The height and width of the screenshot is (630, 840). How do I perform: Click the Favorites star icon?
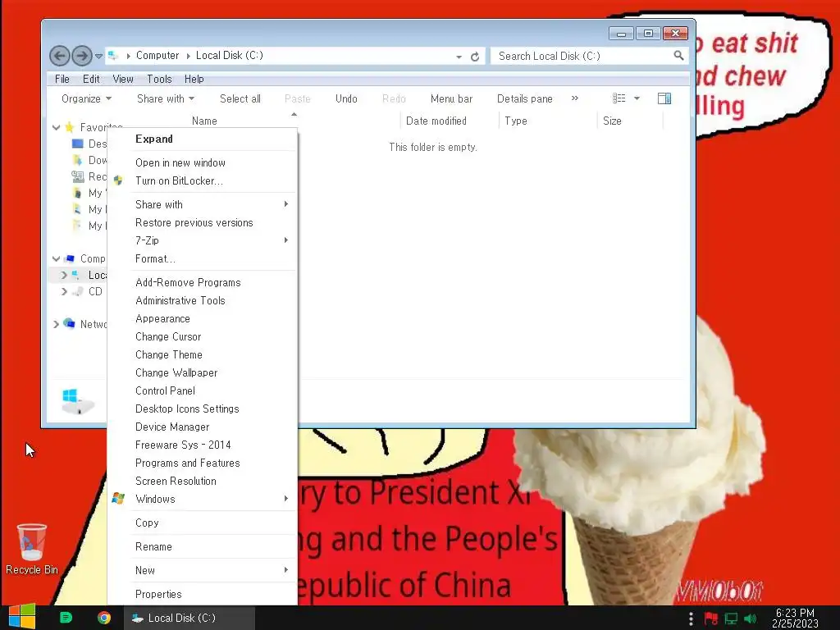pyautogui.click(x=70, y=127)
